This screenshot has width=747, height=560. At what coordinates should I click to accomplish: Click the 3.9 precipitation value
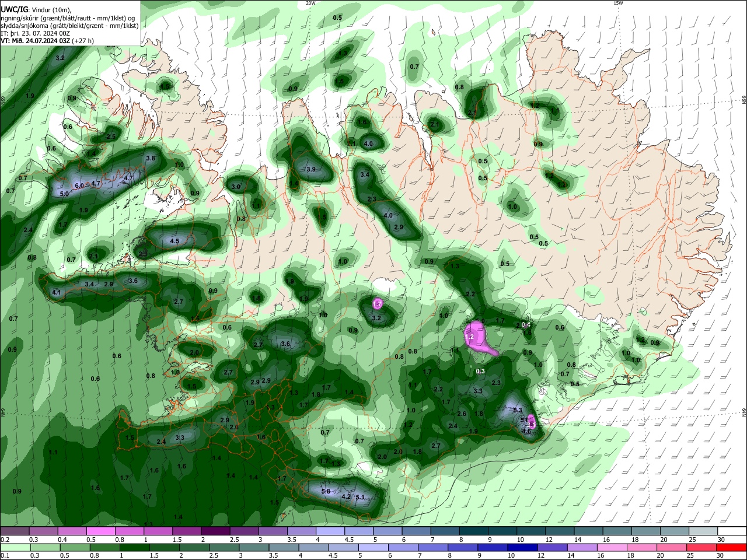coord(311,169)
